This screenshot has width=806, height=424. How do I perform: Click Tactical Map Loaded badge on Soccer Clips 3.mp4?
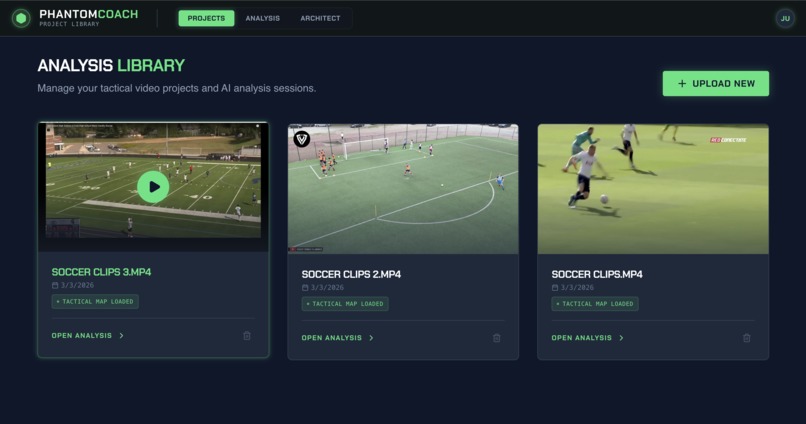tap(95, 302)
